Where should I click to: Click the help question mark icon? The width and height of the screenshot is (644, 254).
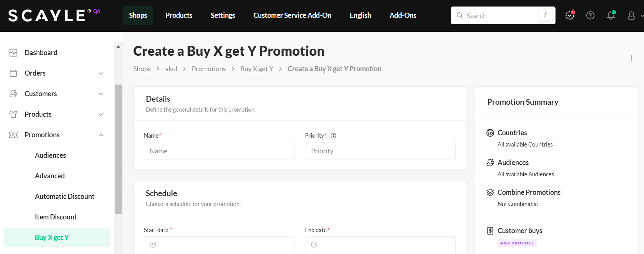[x=590, y=15]
